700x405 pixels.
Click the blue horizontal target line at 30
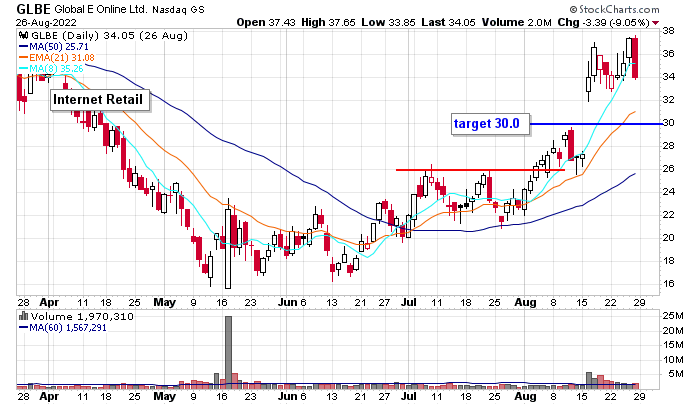click(x=596, y=124)
